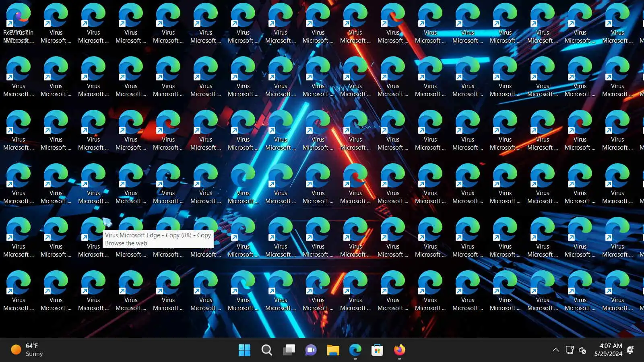Switch to Firefox on the taskbar

point(399,350)
